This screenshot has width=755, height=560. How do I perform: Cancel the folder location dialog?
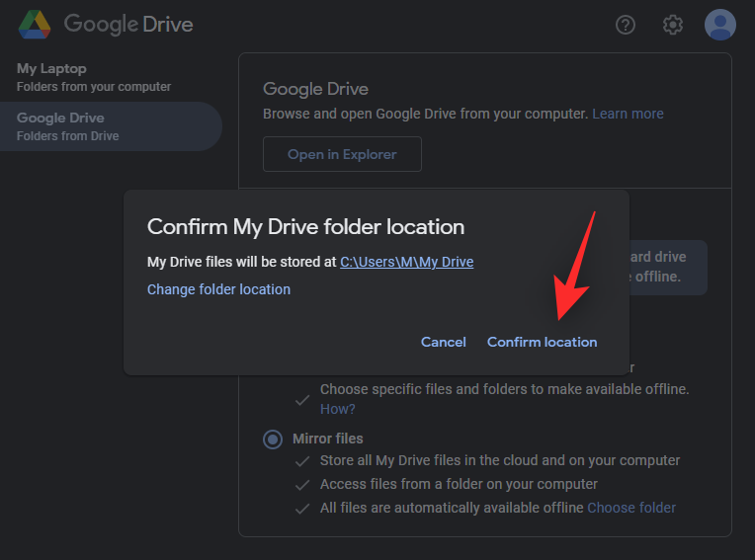click(444, 342)
